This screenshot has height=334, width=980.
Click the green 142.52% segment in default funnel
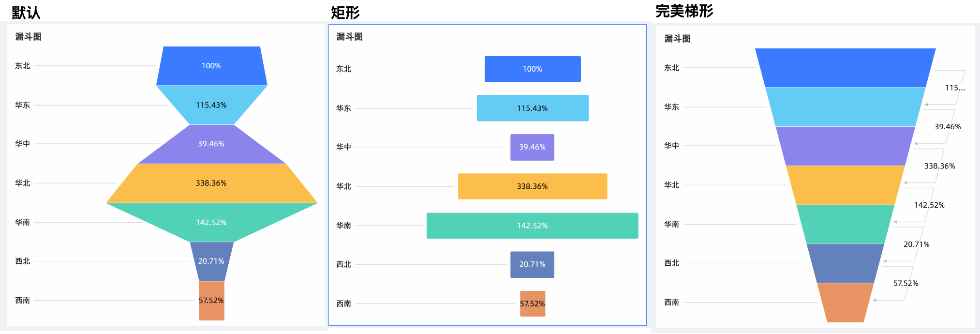click(211, 222)
